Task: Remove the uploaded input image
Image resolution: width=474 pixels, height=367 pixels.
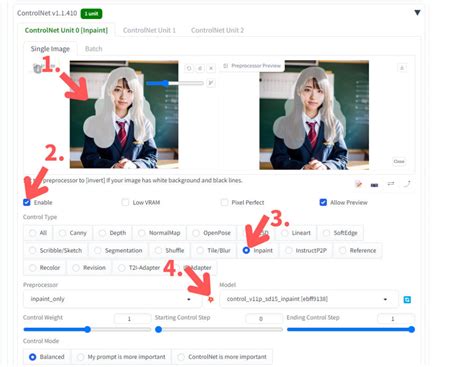Action: pyautogui.click(x=211, y=68)
